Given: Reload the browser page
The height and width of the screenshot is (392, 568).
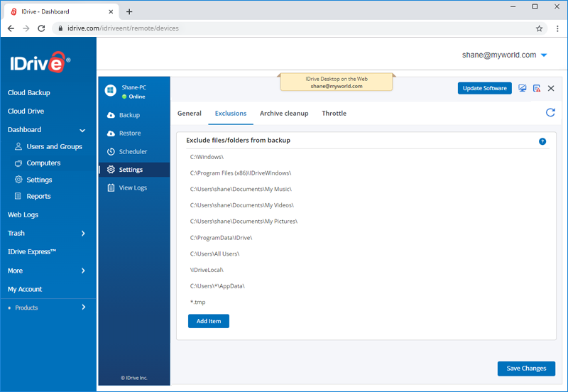Looking at the screenshot, I should [x=41, y=28].
